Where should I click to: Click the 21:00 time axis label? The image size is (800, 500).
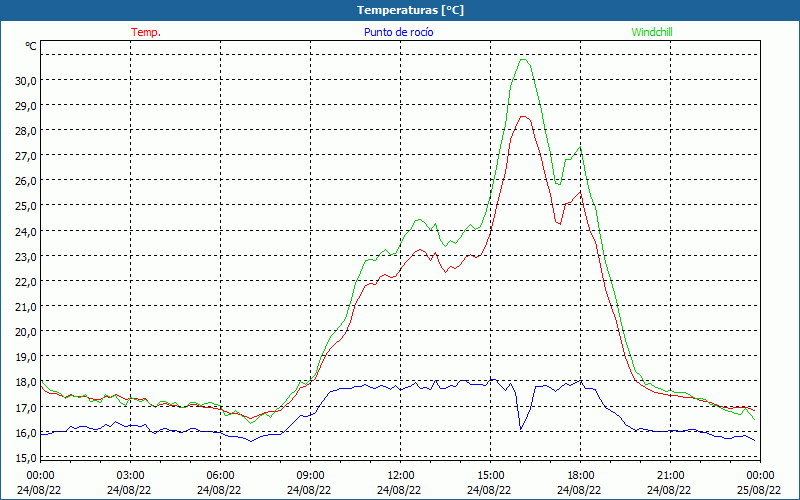click(x=670, y=476)
